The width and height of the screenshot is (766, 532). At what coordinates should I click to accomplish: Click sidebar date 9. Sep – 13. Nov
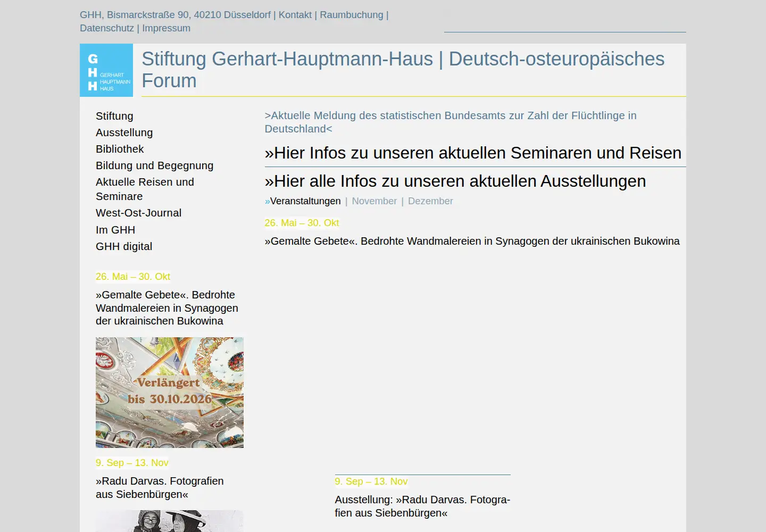tap(132, 463)
